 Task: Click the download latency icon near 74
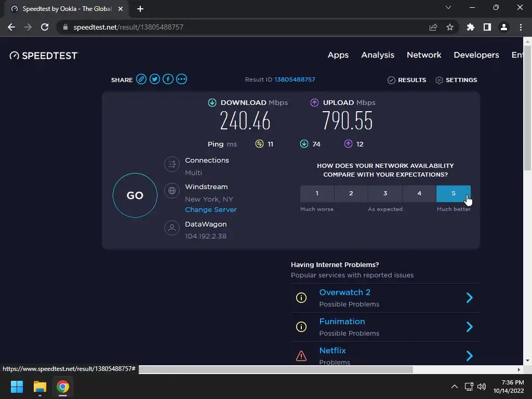click(x=304, y=144)
